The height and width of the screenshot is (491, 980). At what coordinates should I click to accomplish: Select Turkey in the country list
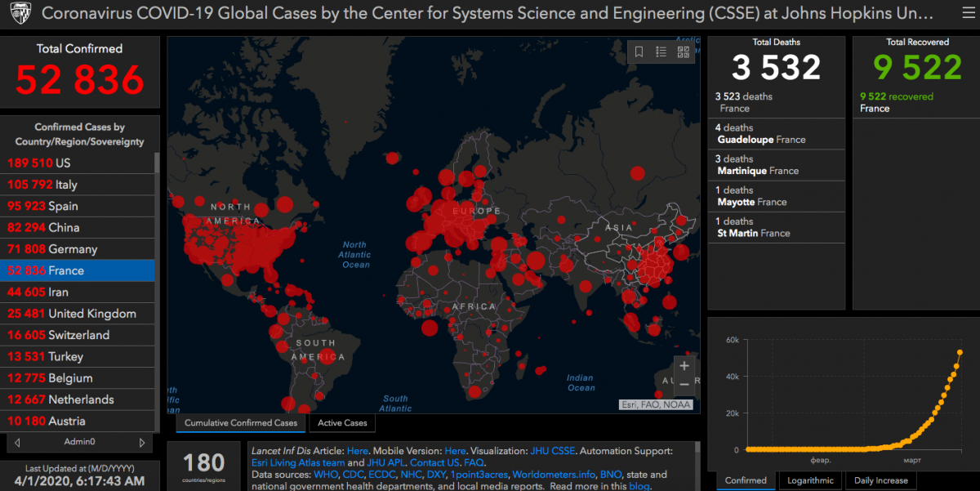pyautogui.click(x=78, y=356)
